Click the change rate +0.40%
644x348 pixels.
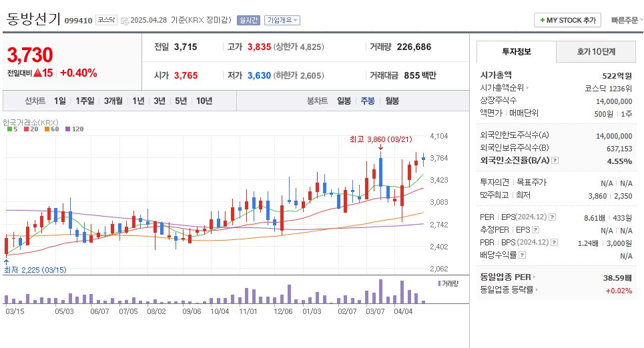[x=79, y=73]
